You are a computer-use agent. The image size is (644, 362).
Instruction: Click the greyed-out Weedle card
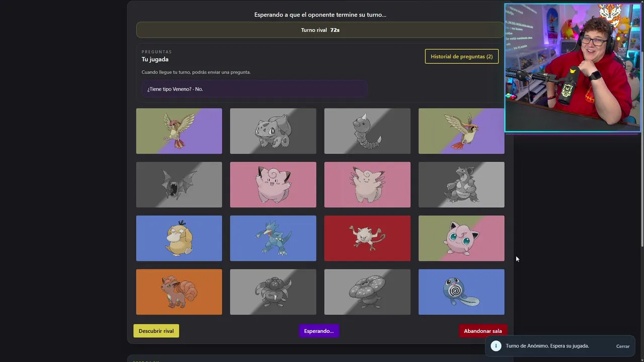pyautogui.click(x=367, y=131)
